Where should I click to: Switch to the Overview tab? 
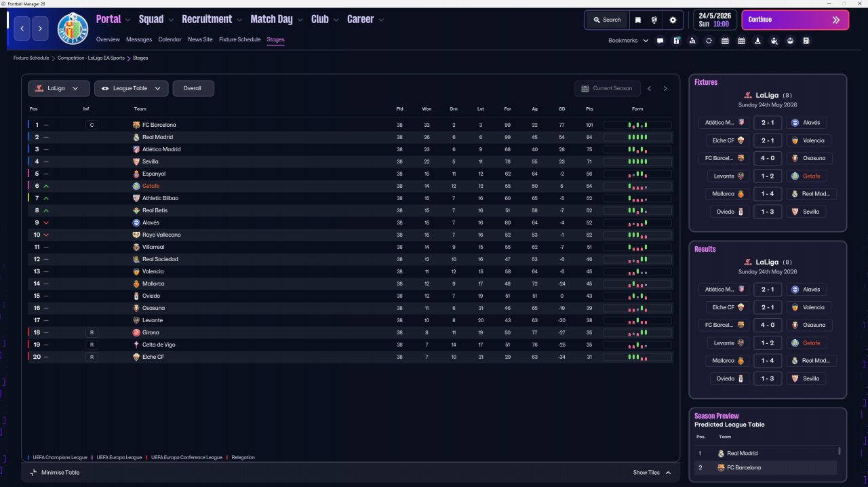point(108,39)
